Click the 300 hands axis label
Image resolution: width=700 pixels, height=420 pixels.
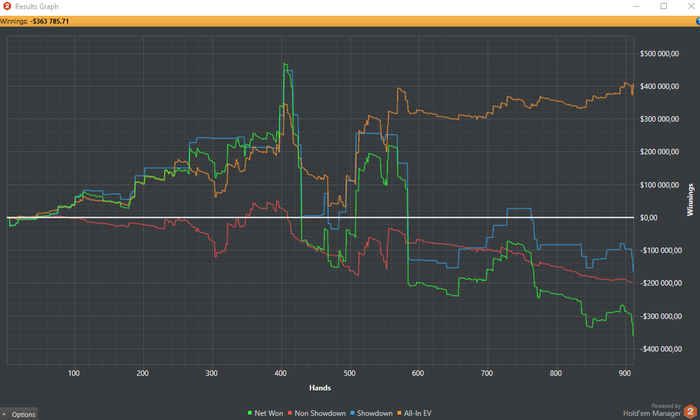coord(212,373)
